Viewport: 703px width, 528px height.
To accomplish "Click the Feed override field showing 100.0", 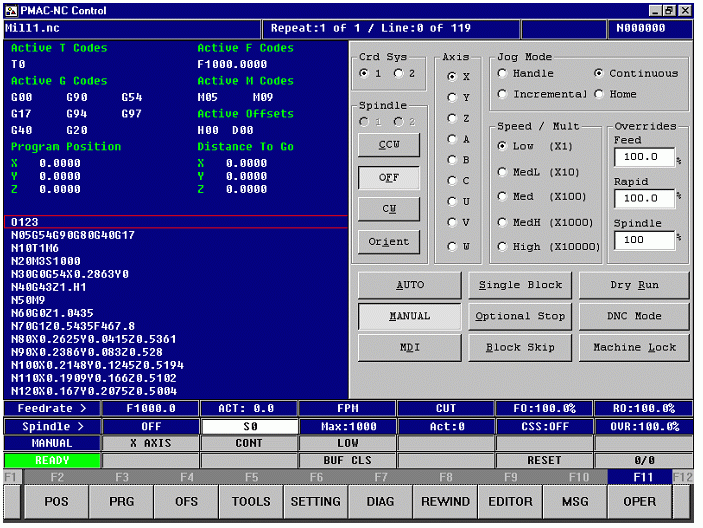I will (x=644, y=157).
